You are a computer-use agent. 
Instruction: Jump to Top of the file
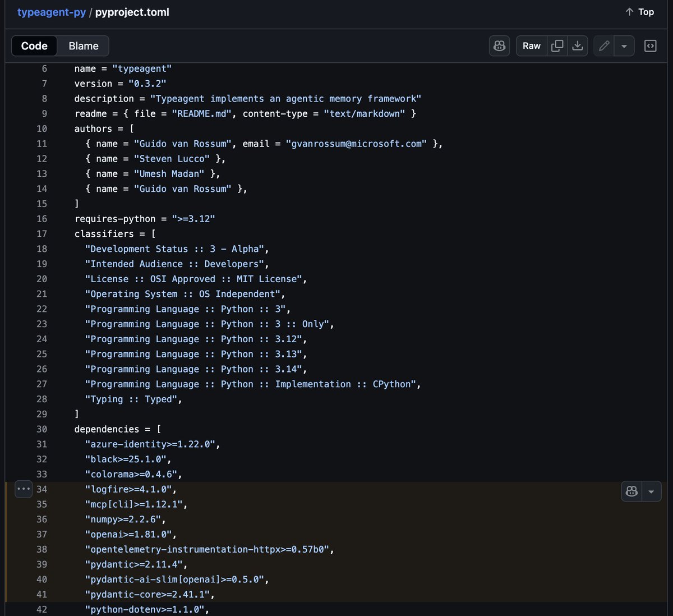640,12
